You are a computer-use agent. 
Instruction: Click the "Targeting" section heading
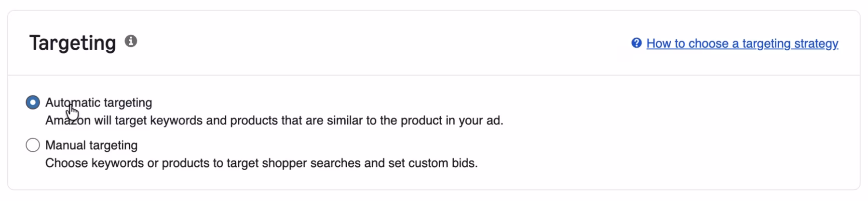point(73,43)
